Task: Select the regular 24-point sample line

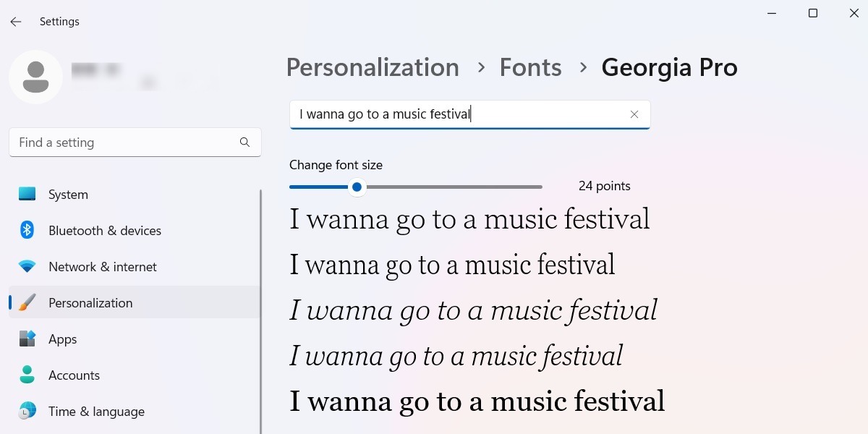Action: (469, 218)
